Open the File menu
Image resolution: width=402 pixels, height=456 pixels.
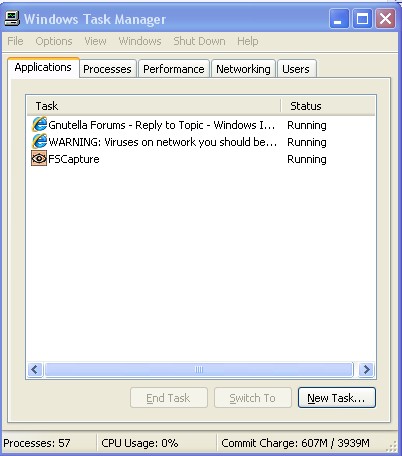(x=15, y=41)
